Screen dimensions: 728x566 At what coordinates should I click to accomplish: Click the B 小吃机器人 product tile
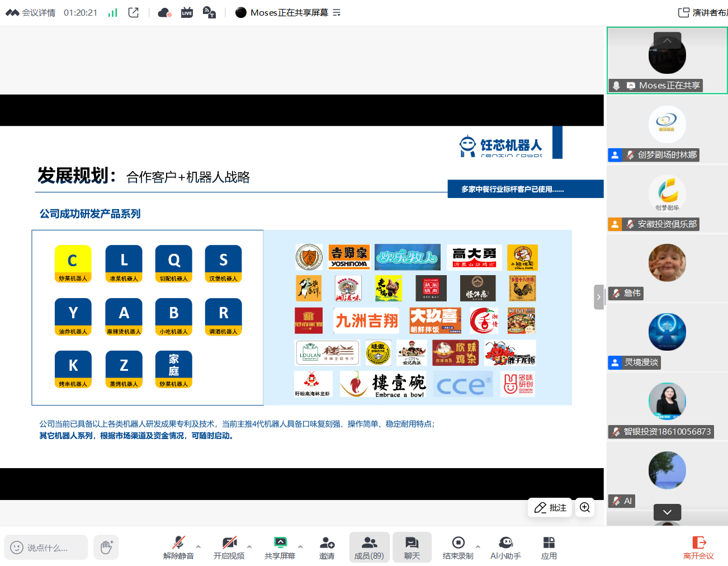click(x=174, y=317)
